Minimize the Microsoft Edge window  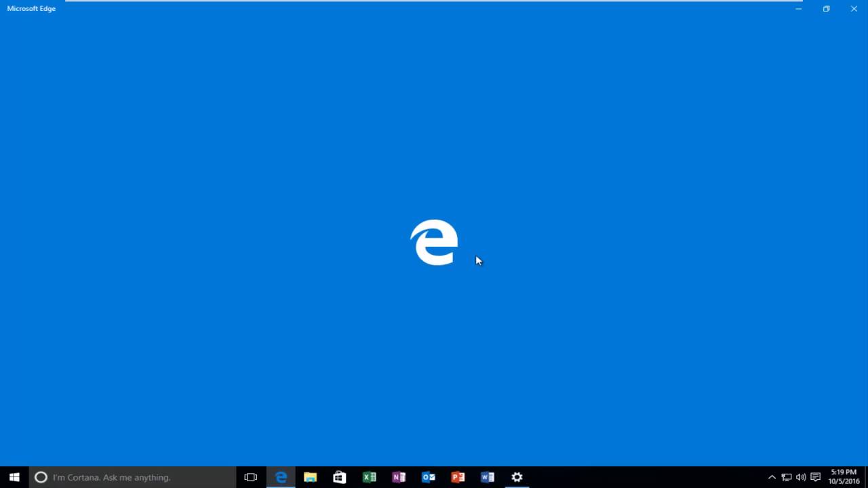[799, 9]
